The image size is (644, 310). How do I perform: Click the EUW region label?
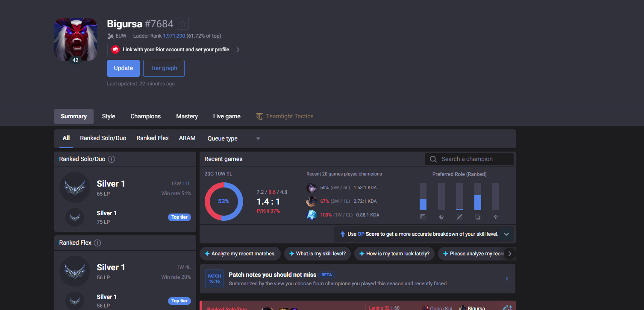[x=121, y=36]
